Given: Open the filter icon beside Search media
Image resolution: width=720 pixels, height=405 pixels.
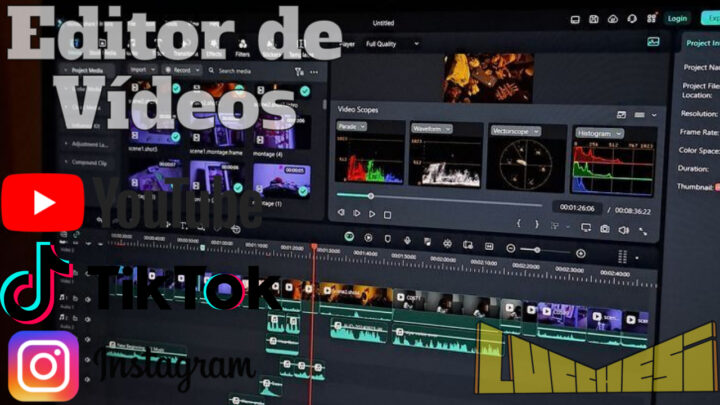Looking at the screenshot, I should (x=298, y=72).
